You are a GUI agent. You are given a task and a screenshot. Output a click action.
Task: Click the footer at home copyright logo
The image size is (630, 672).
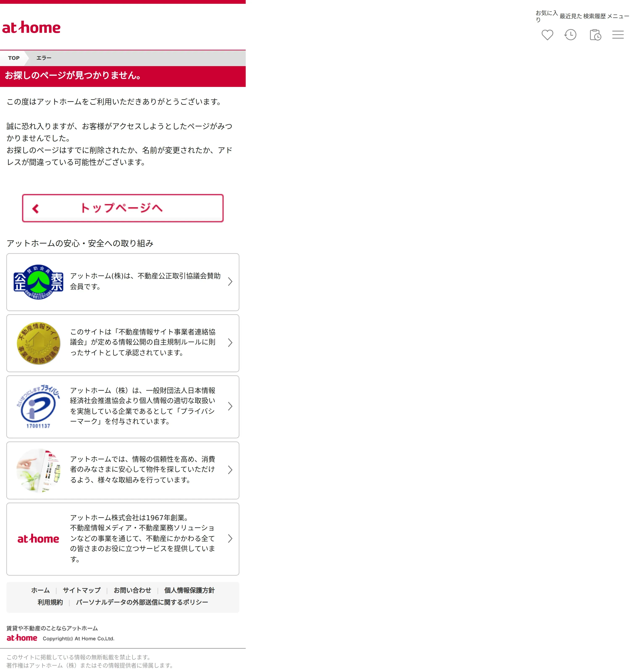tap(22, 638)
